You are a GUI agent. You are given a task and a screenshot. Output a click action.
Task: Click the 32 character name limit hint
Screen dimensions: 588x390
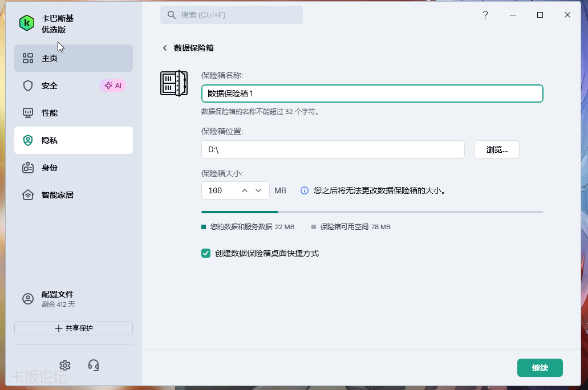tap(260, 112)
